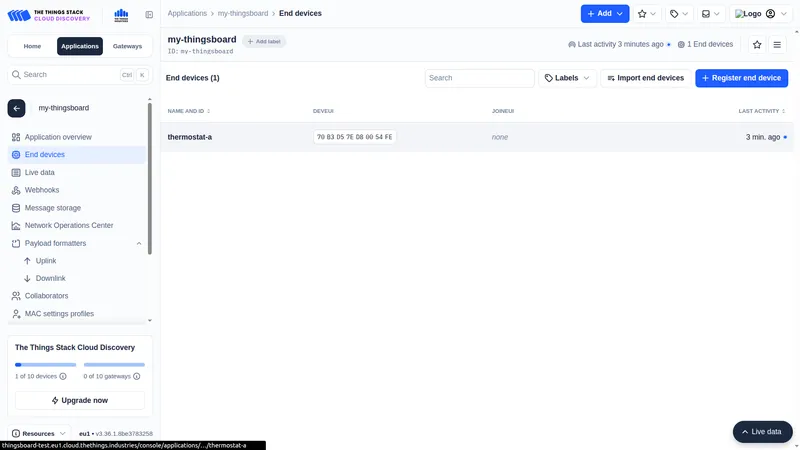This screenshot has width=800, height=450.
Task: Open user profile menu
Action: point(761,14)
